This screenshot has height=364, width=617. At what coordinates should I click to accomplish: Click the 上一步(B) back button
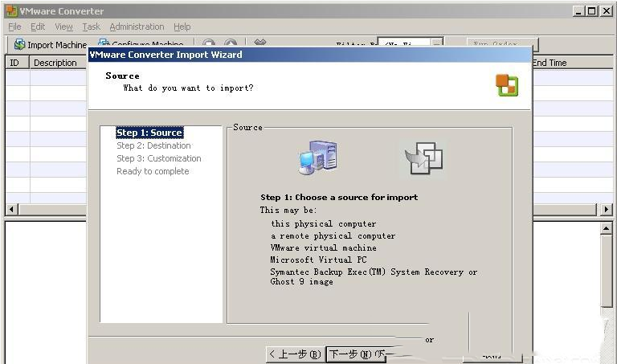point(296,354)
